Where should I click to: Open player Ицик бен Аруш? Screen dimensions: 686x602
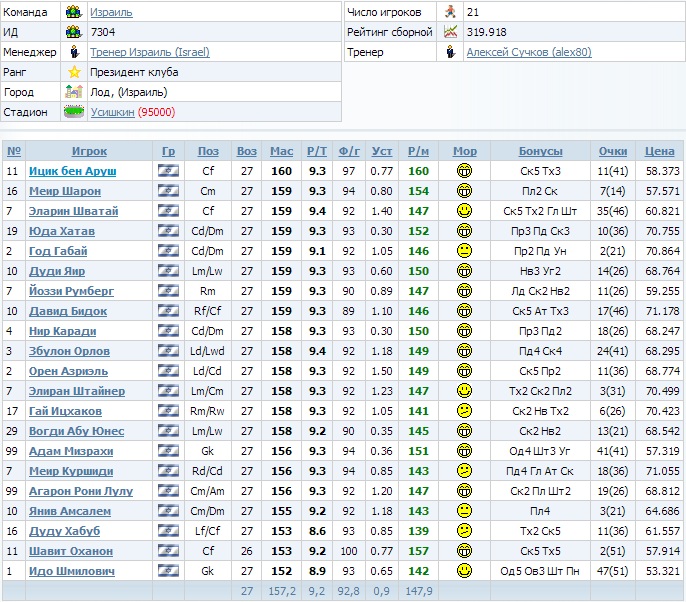click(x=73, y=171)
